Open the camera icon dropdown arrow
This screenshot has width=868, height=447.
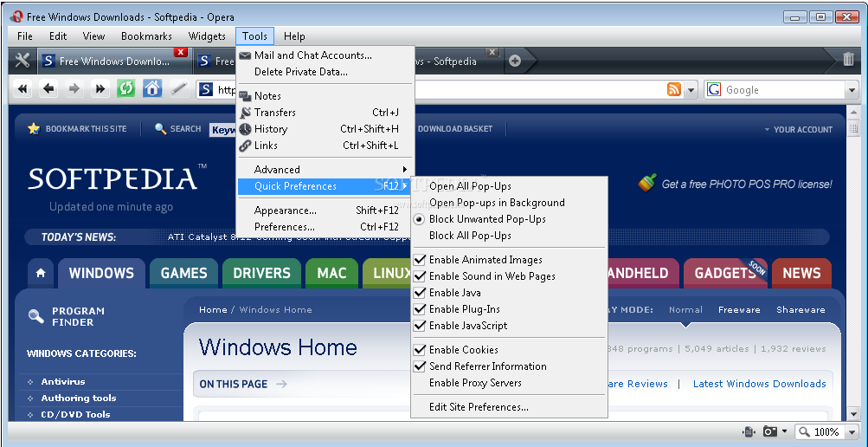pyautogui.click(x=784, y=431)
